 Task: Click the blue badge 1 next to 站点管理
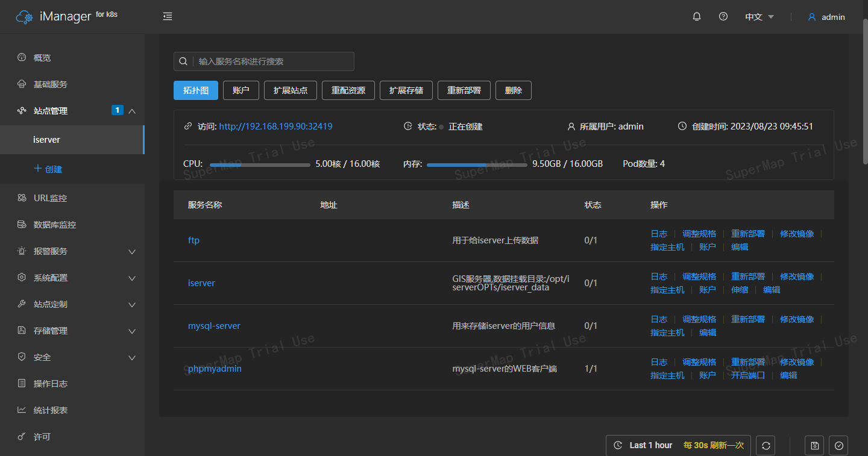[x=118, y=110]
